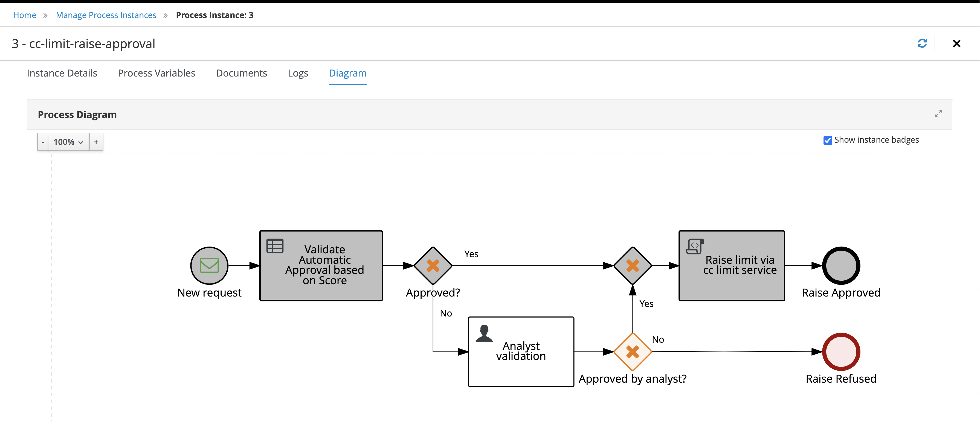Click the Yes label above analyst gateway
The height and width of the screenshot is (434, 980).
(646, 304)
